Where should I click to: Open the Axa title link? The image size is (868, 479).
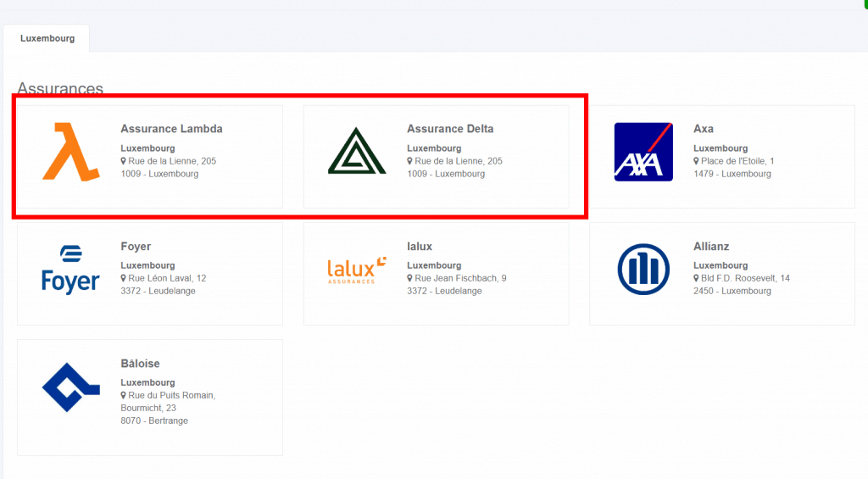pyautogui.click(x=703, y=129)
